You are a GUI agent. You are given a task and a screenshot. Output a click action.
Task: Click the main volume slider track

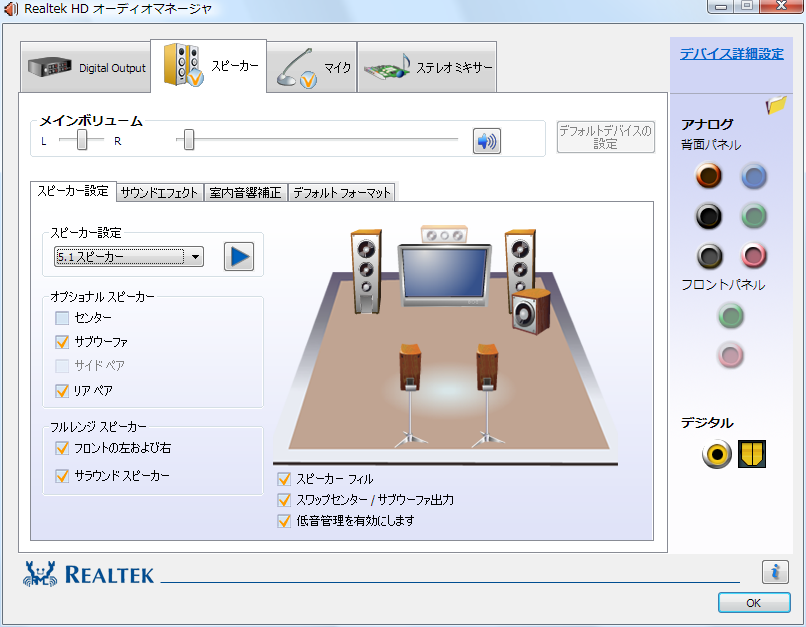tap(317, 139)
